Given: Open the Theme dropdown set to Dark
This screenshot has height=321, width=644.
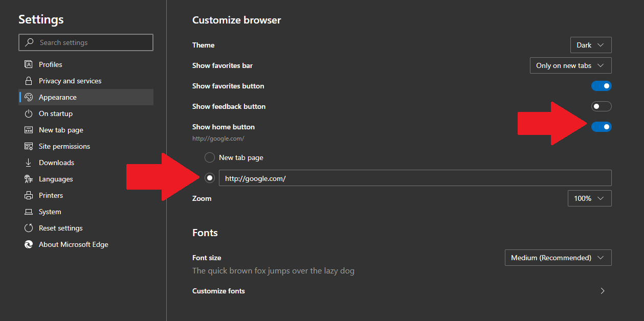Looking at the screenshot, I should [x=591, y=45].
